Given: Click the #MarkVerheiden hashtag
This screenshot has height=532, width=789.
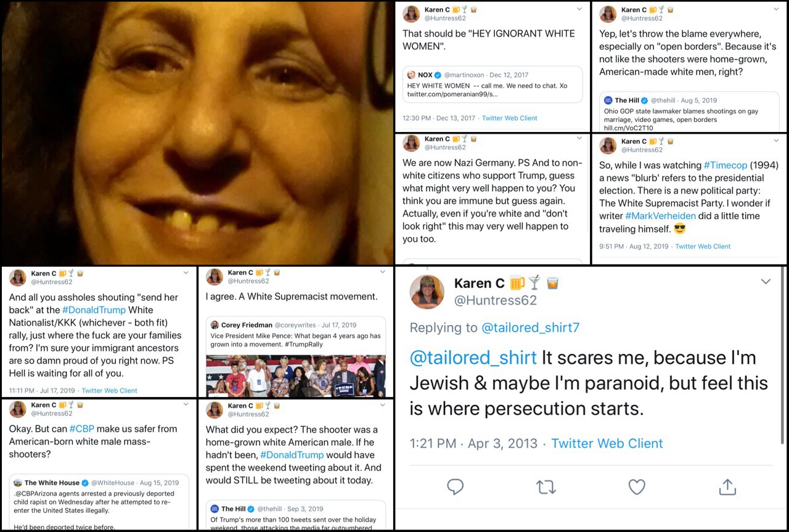Looking at the screenshot, I should [x=661, y=216].
